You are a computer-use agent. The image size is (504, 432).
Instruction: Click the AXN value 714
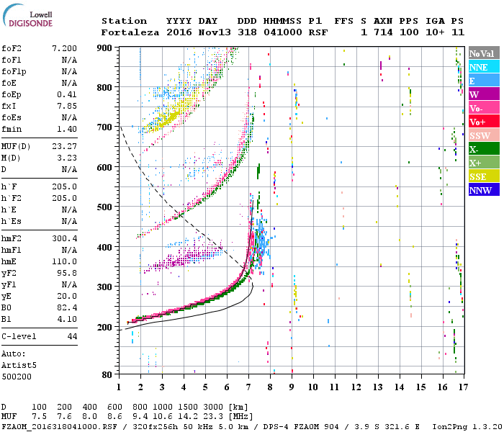pyautogui.click(x=383, y=32)
